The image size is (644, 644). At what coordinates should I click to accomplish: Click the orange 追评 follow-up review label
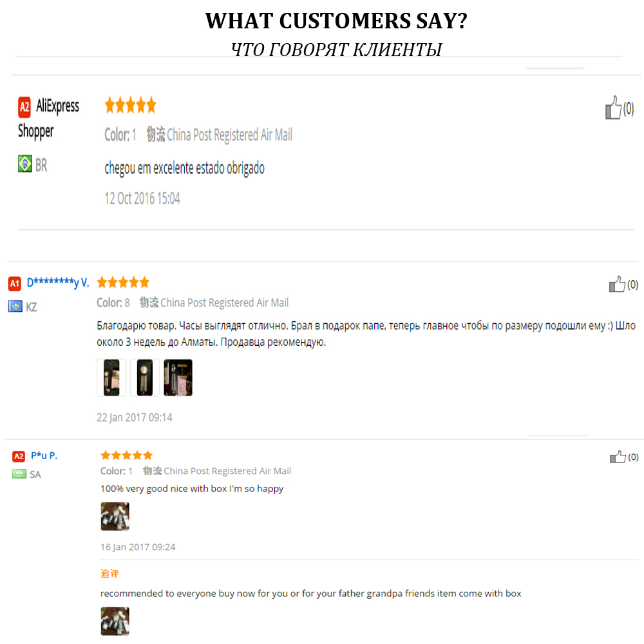point(109,573)
